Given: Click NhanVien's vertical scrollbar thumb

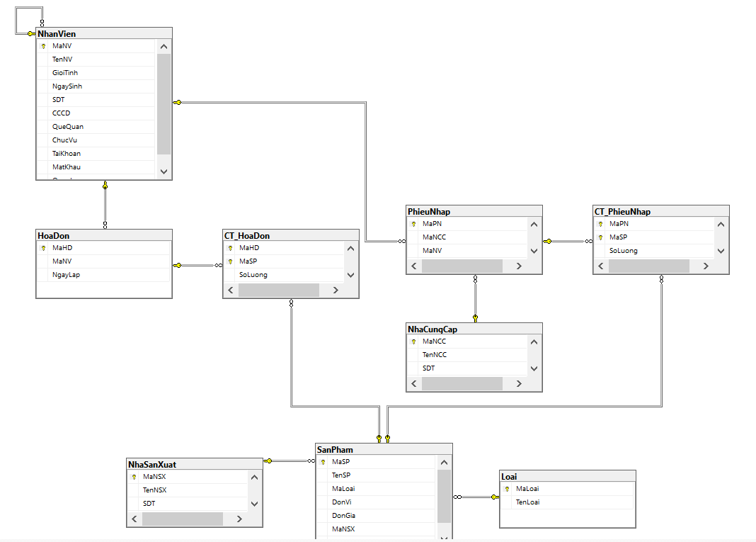Looking at the screenshot, I should [164, 104].
